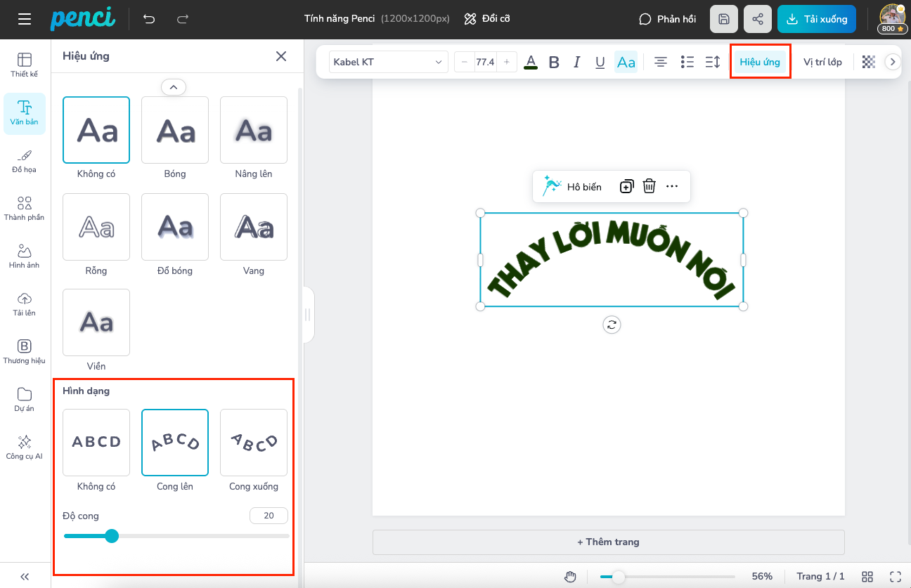Select the Cong xuống shape thumbnail

[x=254, y=443]
